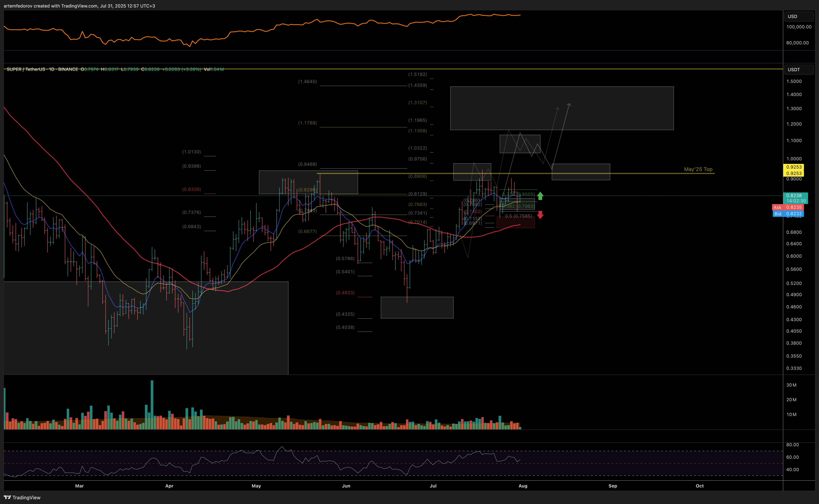Click the Sep label on time axis
The width and height of the screenshot is (819, 504).
[613, 486]
